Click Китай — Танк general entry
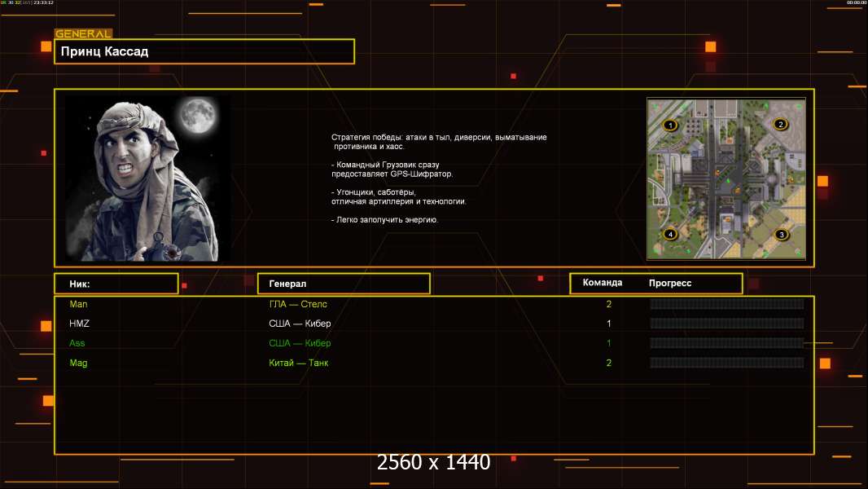Image resolution: width=868 pixels, height=489 pixels. (x=298, y=363)
